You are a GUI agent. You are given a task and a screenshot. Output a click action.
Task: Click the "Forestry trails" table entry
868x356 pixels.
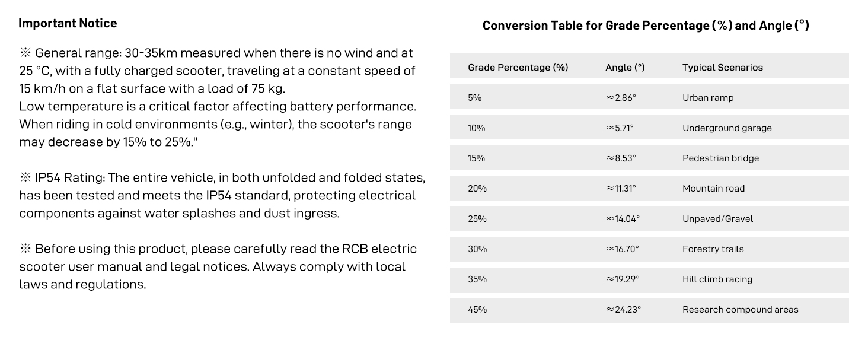click(x=713, y=249)
